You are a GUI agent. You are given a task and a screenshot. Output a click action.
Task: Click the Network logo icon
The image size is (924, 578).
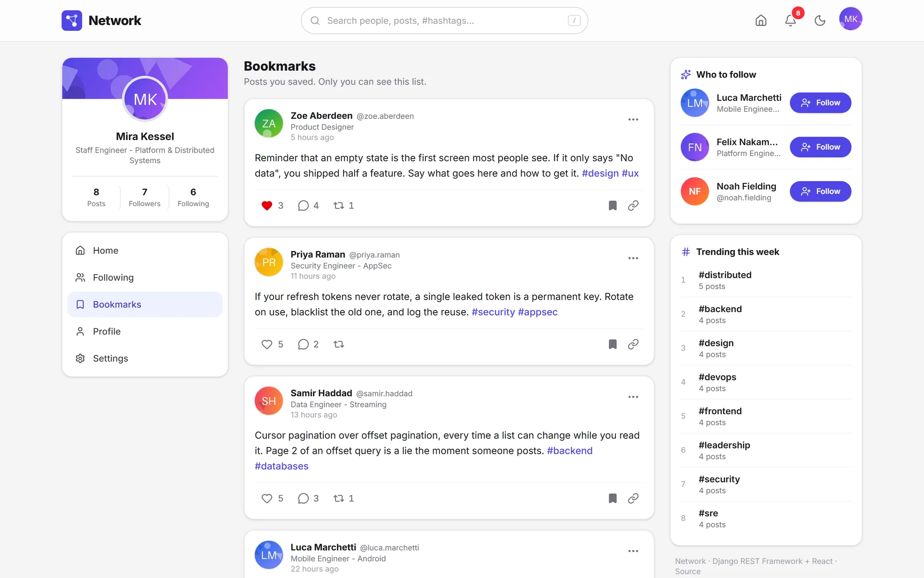point(72,20)
